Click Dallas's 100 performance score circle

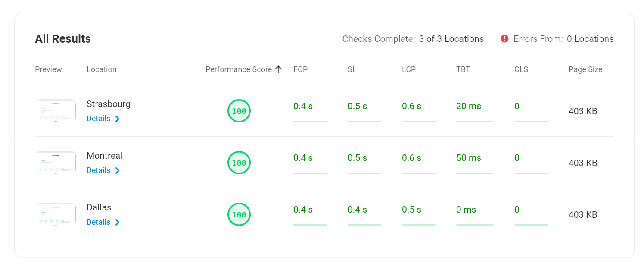pyautogui.click(x=239, y=214)
